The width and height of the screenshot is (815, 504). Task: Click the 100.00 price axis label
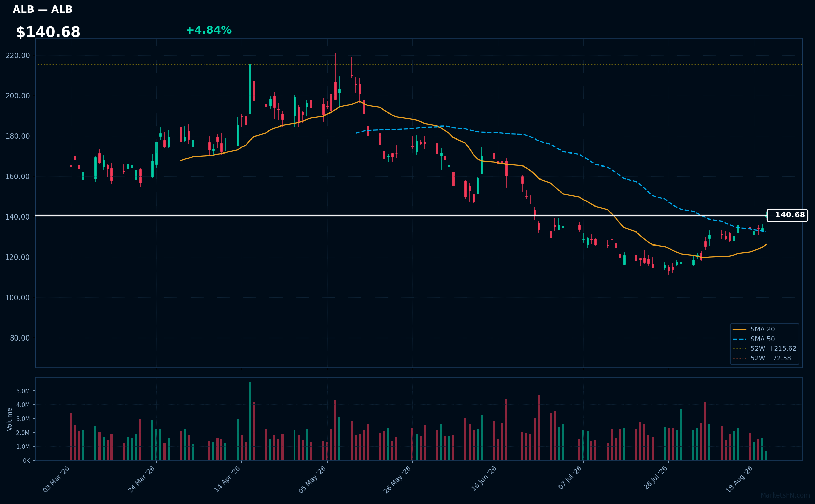[x=18, y=298]
